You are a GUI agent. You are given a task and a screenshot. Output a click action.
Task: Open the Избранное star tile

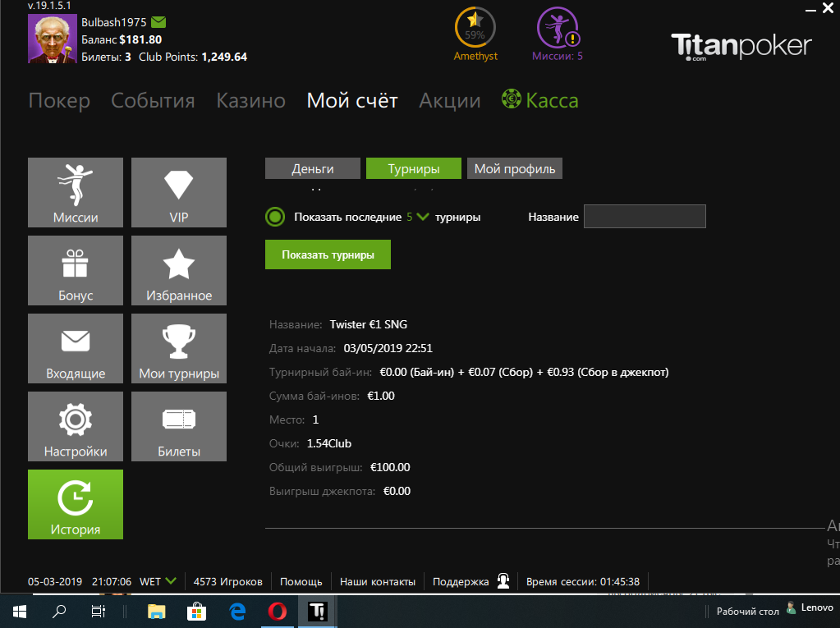179,270
